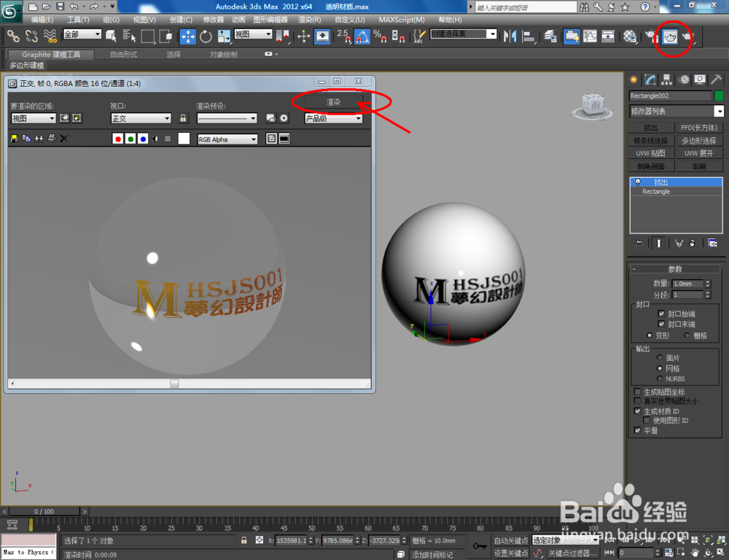The width and height of the screenshot is (729, 560).
Task: Switch to the 自由形式 ribbon tab
Action: click(124, 55)
